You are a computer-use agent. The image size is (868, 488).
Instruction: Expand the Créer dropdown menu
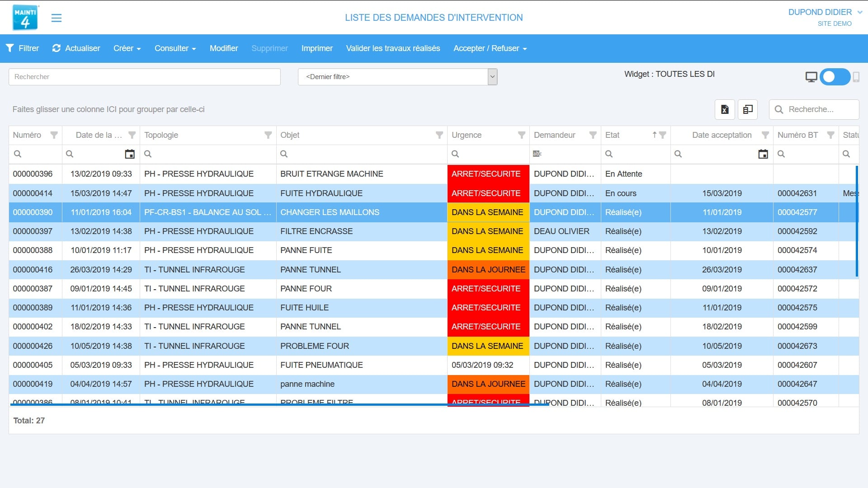pos(127,48)
